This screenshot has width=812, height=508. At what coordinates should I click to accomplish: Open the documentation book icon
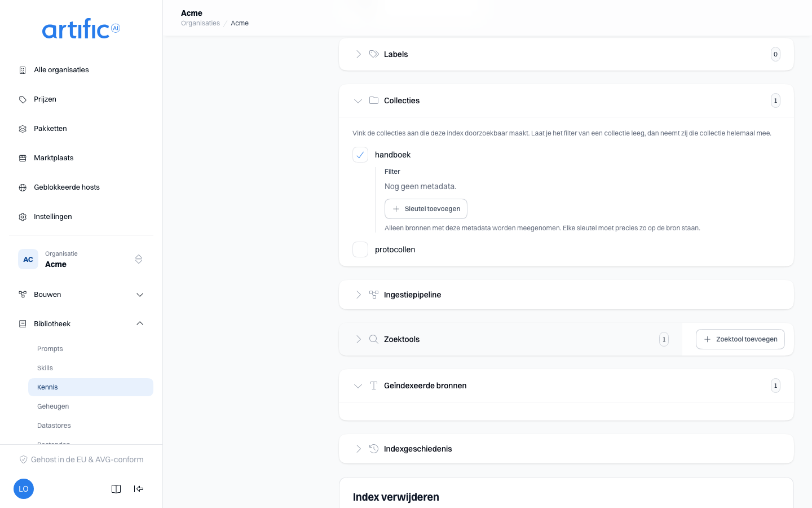(116, 489)
